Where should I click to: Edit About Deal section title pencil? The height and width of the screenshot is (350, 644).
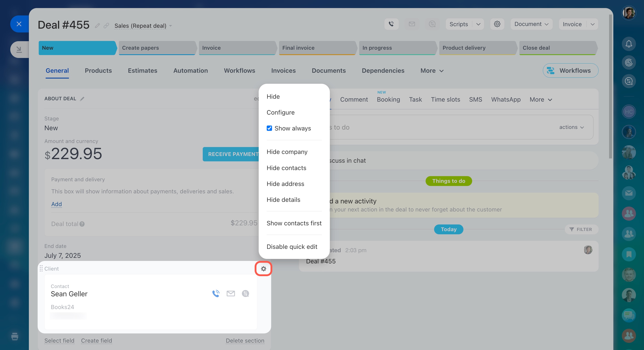tap(82, 99)
